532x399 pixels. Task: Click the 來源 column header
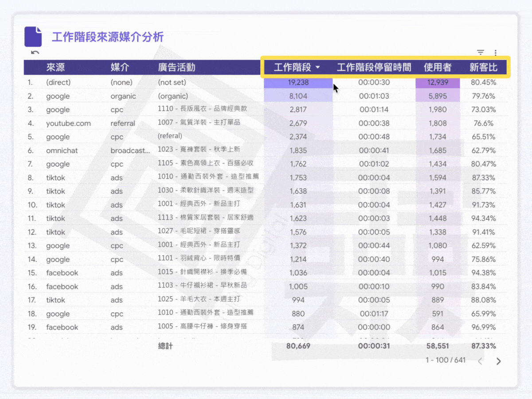[x=55, y=67]
